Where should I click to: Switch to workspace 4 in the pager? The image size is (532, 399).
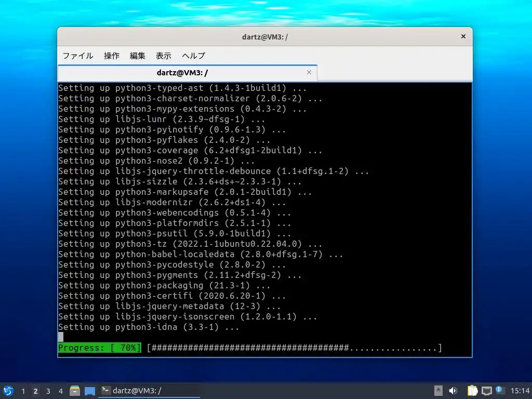point(61,391)
